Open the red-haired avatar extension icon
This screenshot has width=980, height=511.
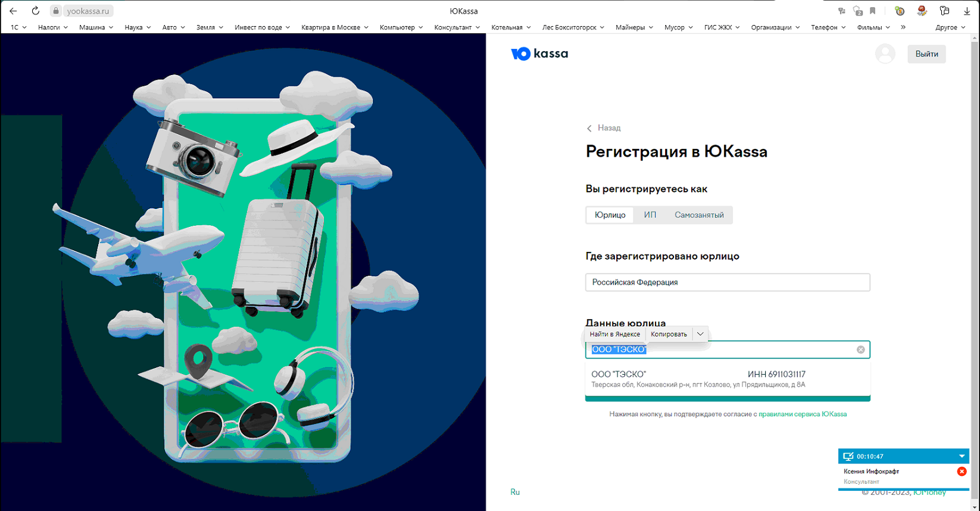(x=922, y=11)
